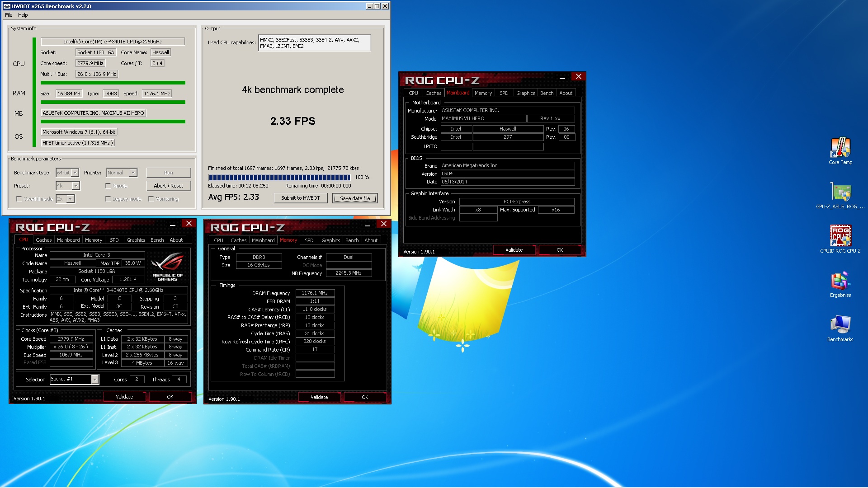
Task: Close the CPU tab ROG CPU-Z window
Action: [x=189, y=224]
